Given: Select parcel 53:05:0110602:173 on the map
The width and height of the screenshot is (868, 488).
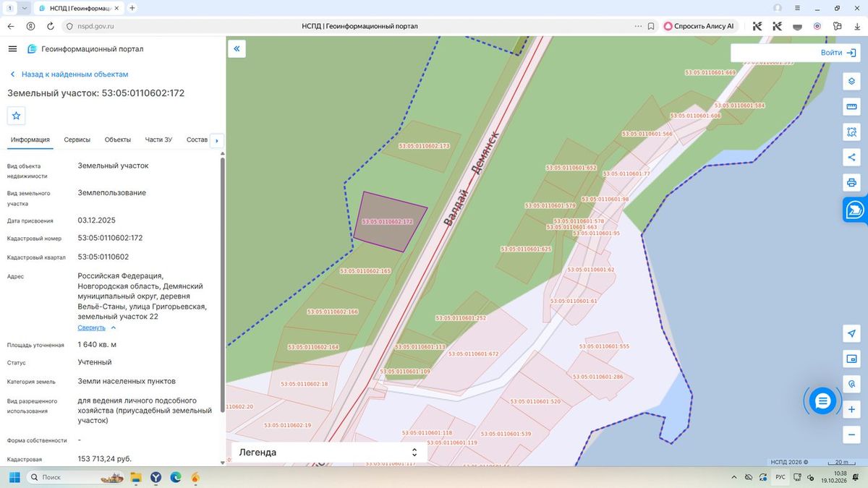Looking at the screenshot, I should [425, 146].
